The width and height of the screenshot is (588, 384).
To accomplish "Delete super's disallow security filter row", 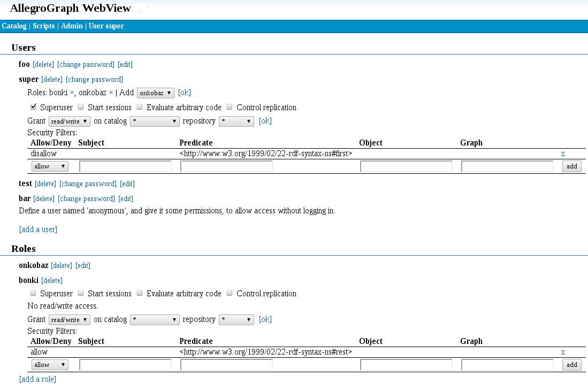I will [563, 153].
